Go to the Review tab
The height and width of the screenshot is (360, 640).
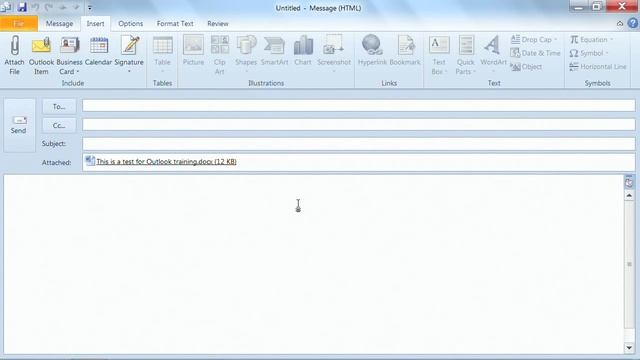(x=218, y=24)
